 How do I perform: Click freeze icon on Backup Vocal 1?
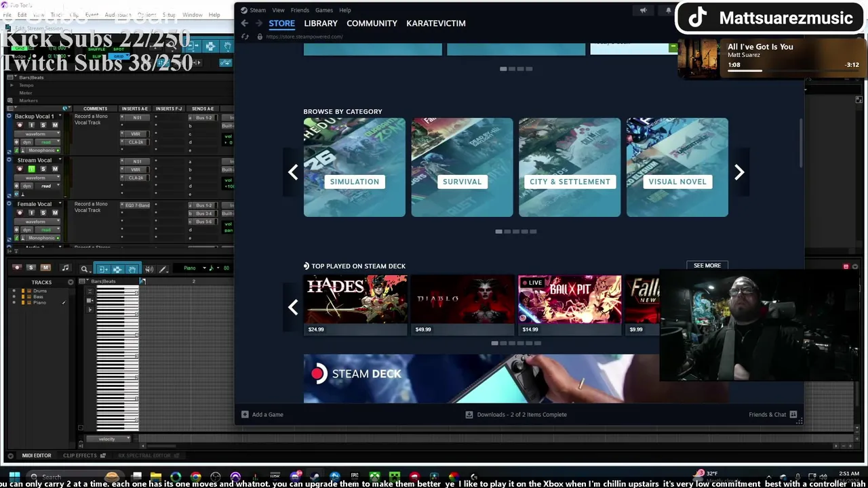pos(16,142)
